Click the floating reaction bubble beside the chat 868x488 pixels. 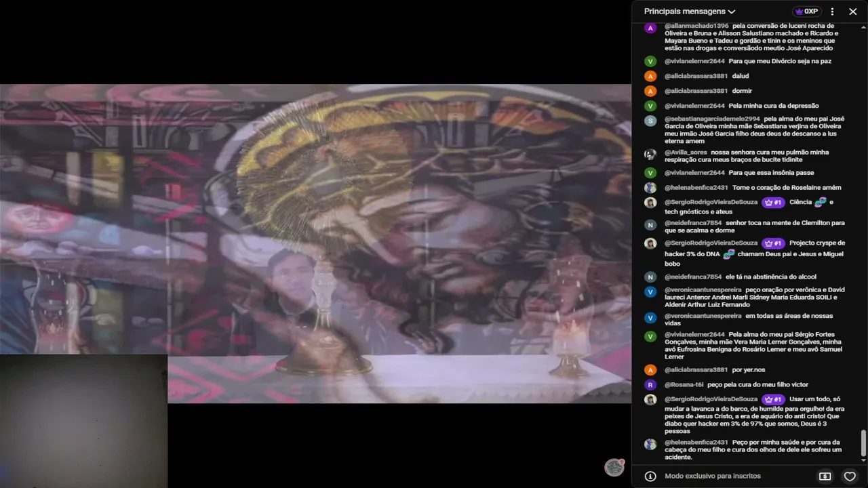click(614, 467)
